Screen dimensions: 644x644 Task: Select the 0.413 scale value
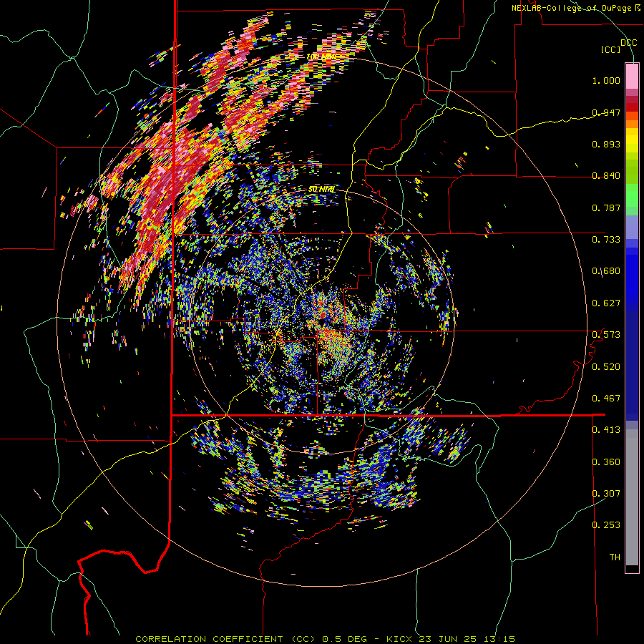pyautogui.click(x=606, y=430)
